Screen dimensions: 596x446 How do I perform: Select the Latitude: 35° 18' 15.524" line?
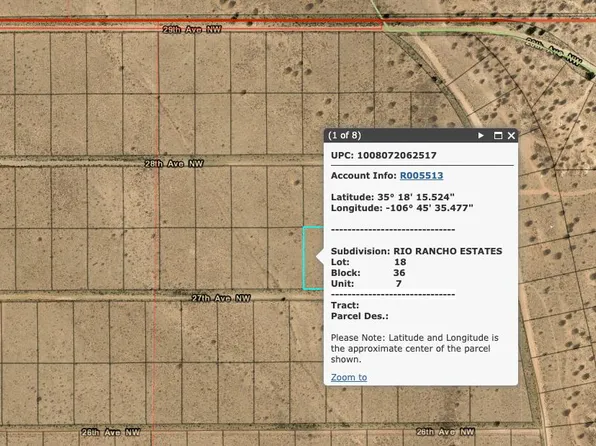click(393, 197)
